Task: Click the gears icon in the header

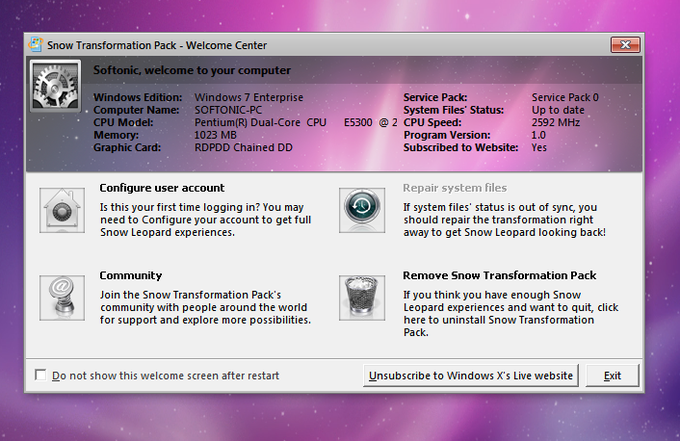Action: 55,86
